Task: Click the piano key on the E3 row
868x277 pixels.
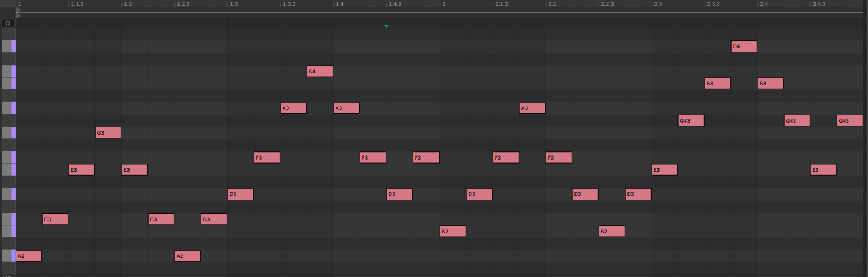Action: 9,169
